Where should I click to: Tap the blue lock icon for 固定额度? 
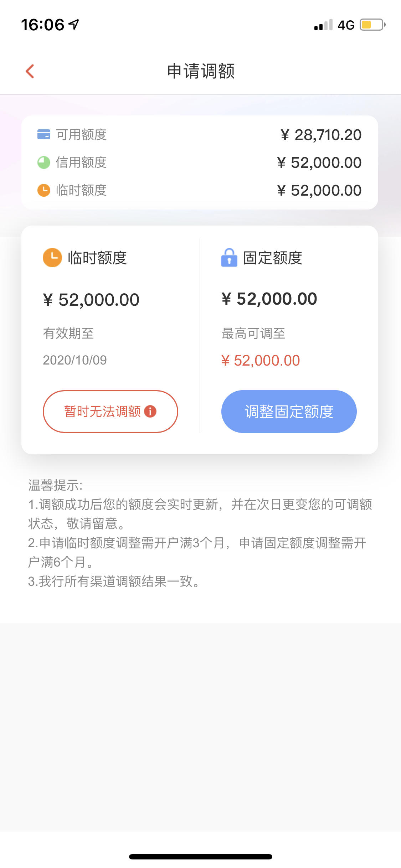pyautogui.click(x=229, y=257)
